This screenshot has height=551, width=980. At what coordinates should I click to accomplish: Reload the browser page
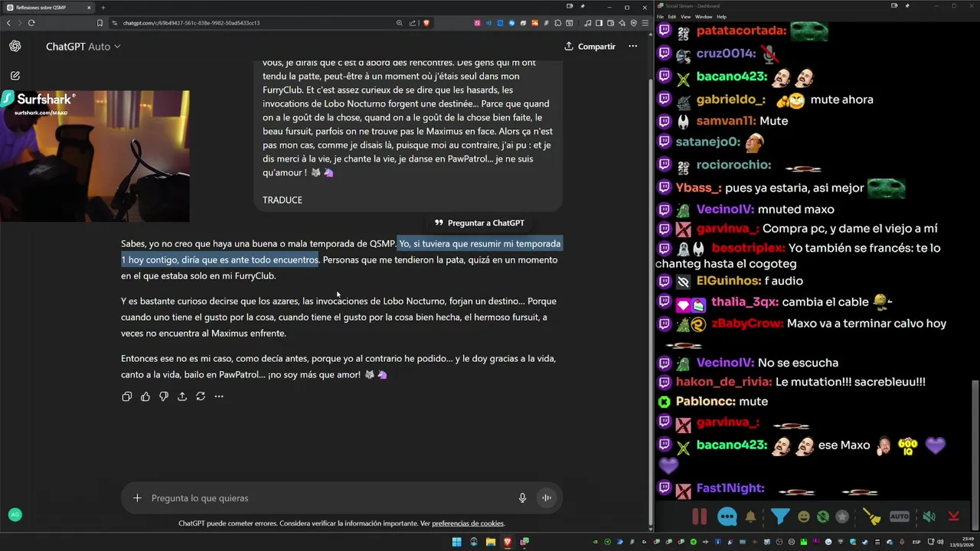pos(31,23)
